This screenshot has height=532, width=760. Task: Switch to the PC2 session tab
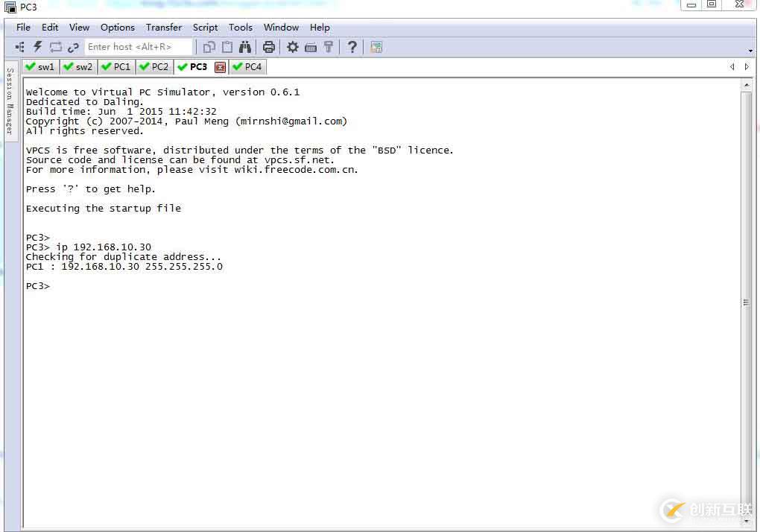coord(154,67)
